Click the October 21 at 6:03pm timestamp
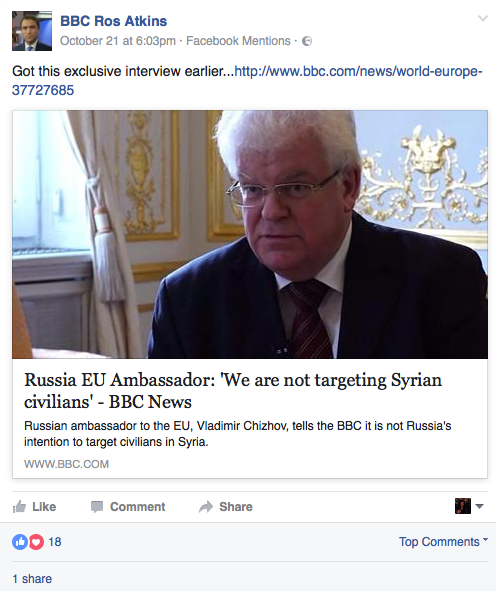496x591 pixels. pos(118,41)
